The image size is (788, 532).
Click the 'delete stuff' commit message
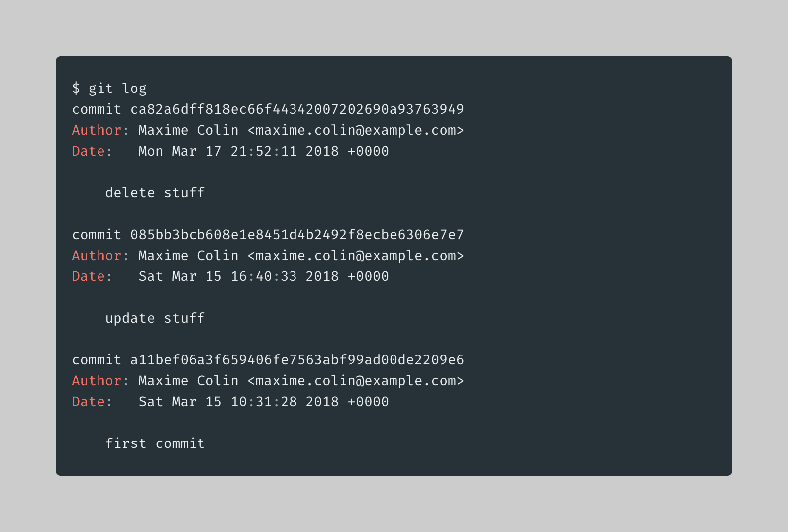click(155, 193)
